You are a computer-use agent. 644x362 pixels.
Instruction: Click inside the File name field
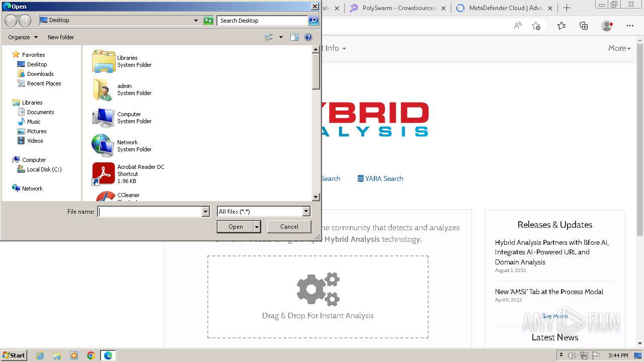(x=149, y=212)
